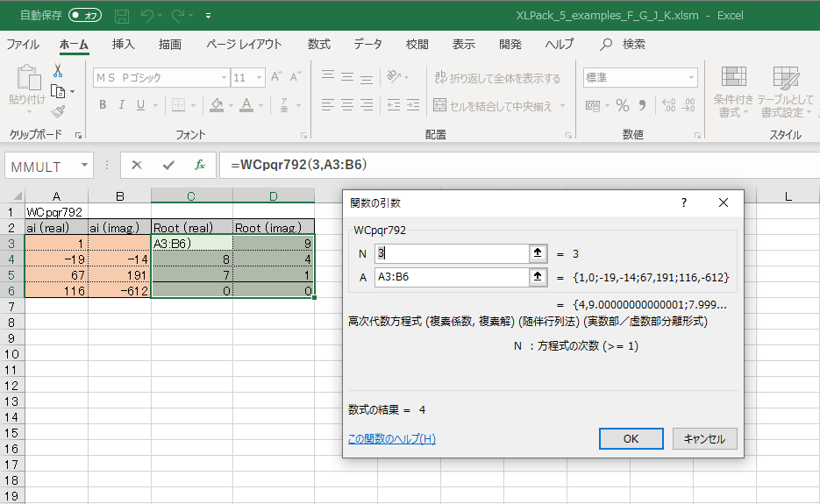Toggle Bold formatting in the ribbon
This screenshot has height=504, width=820.
click(103, 105)
